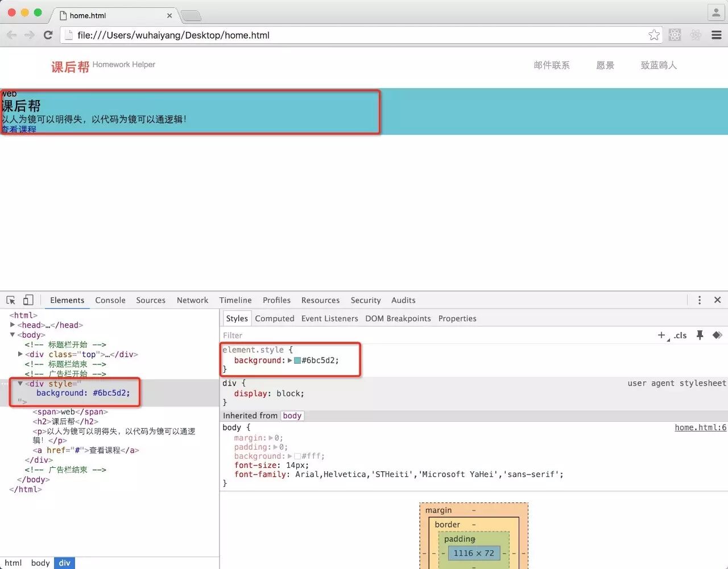Go back using the browser back arrow
The image size is (728, 569).
[11, 35]
